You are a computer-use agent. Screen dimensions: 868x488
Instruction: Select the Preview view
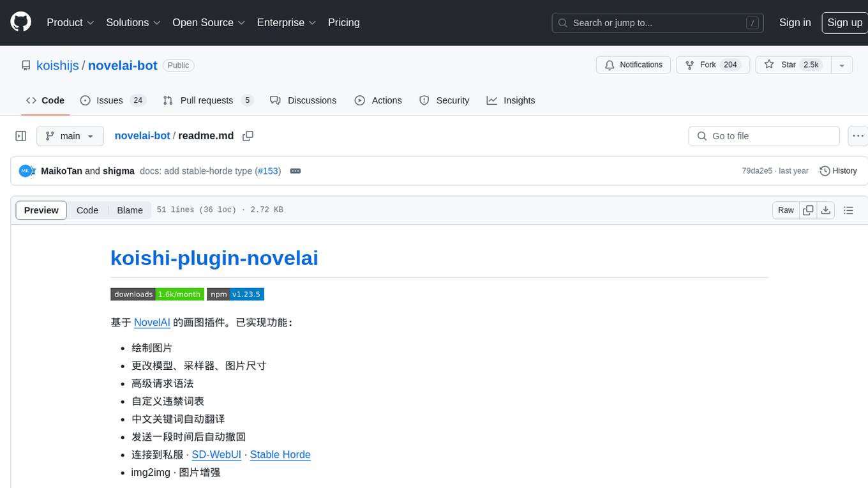[x=41, y=210]
